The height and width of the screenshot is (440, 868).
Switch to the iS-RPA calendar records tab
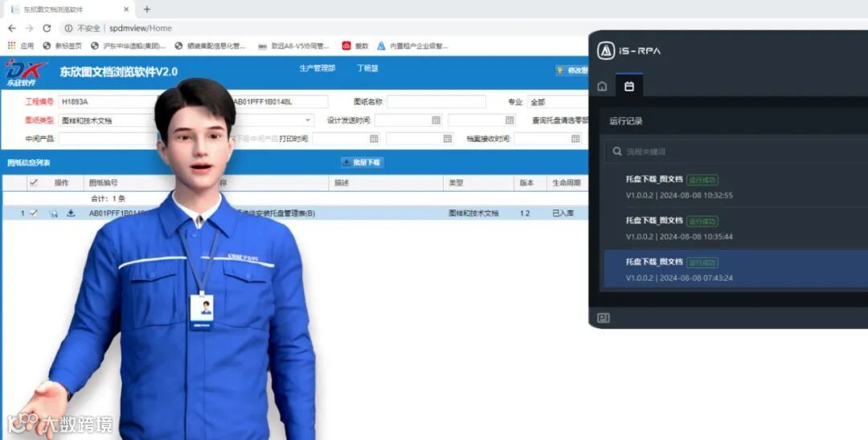tap(628, 86)
